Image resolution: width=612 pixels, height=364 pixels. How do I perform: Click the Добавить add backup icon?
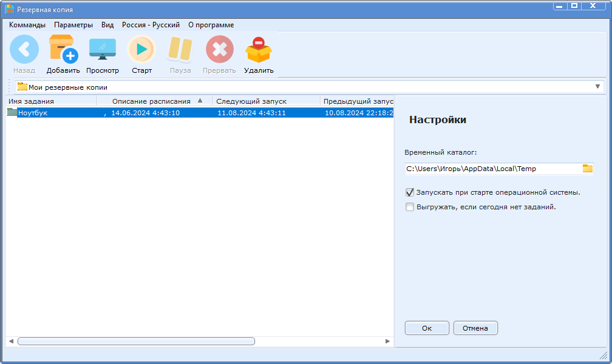point(63,50)
